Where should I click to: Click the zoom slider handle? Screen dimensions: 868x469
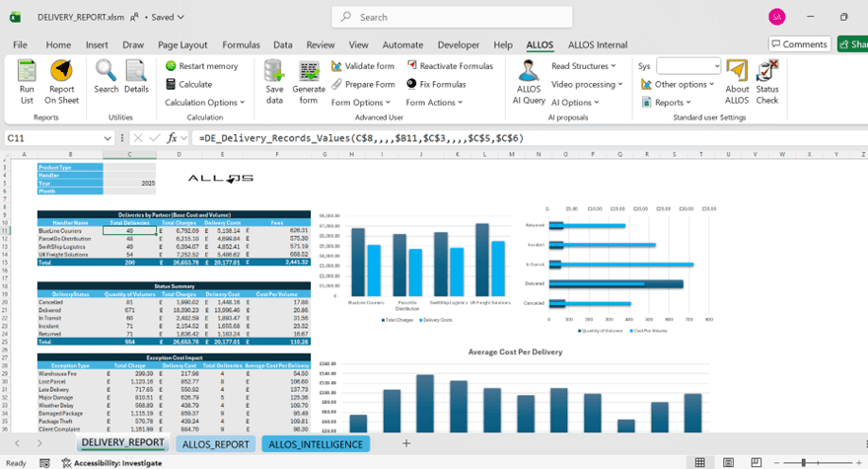(x=803, y=462)
